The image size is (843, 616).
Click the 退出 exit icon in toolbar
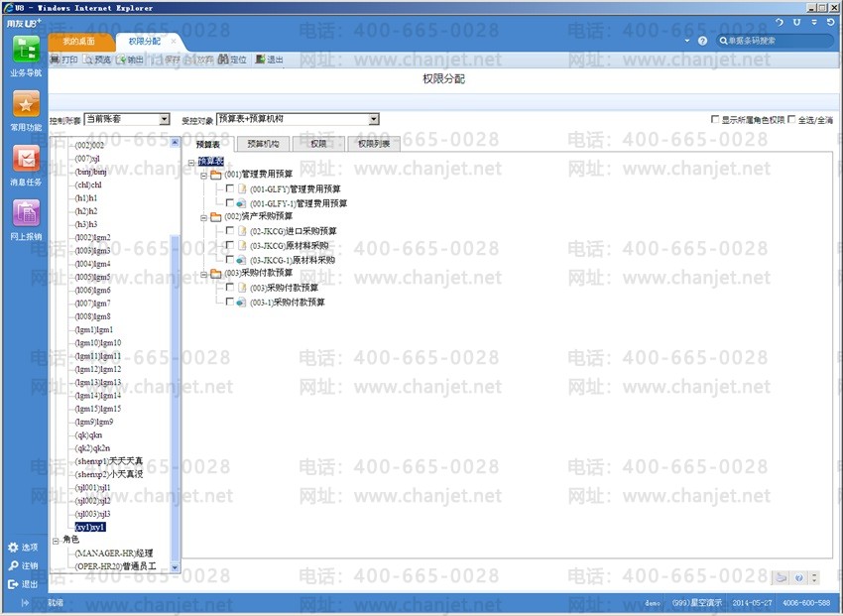[260, 60]
